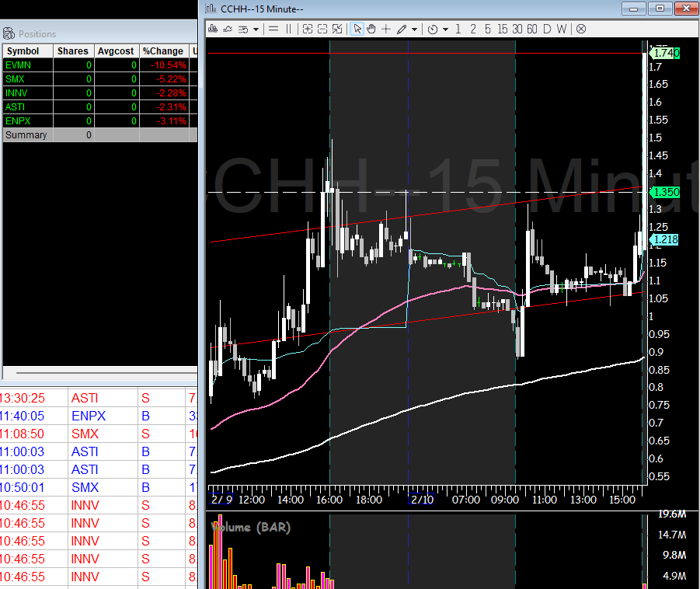
Task: Switch chart to 60 minute interval
Action: 531,29
